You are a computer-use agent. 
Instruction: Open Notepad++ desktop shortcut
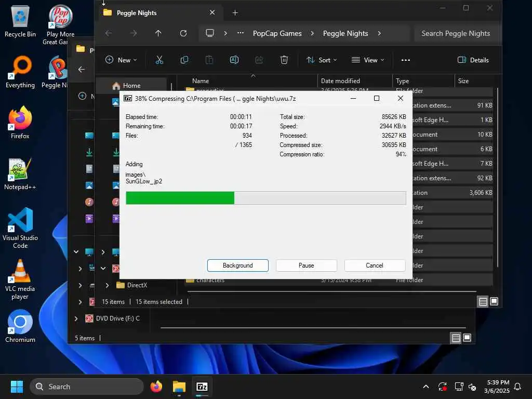click(20, 174)
